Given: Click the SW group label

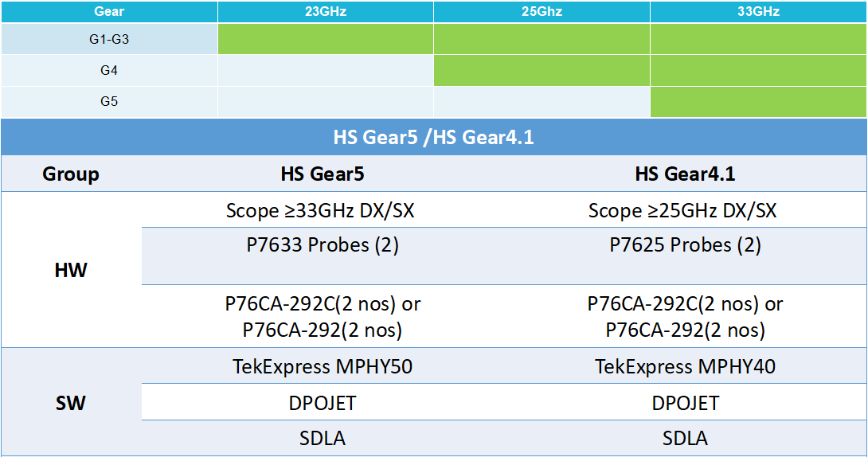Looking at the screenshot, I should [x=71, y=403].
